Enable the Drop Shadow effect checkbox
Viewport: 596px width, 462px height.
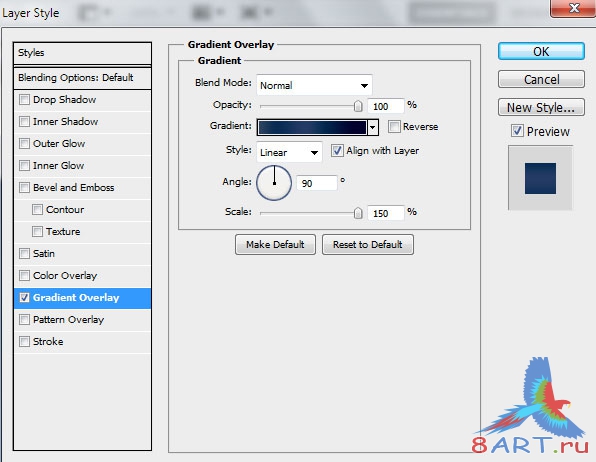pyautogui.click(x=24, y=100)
